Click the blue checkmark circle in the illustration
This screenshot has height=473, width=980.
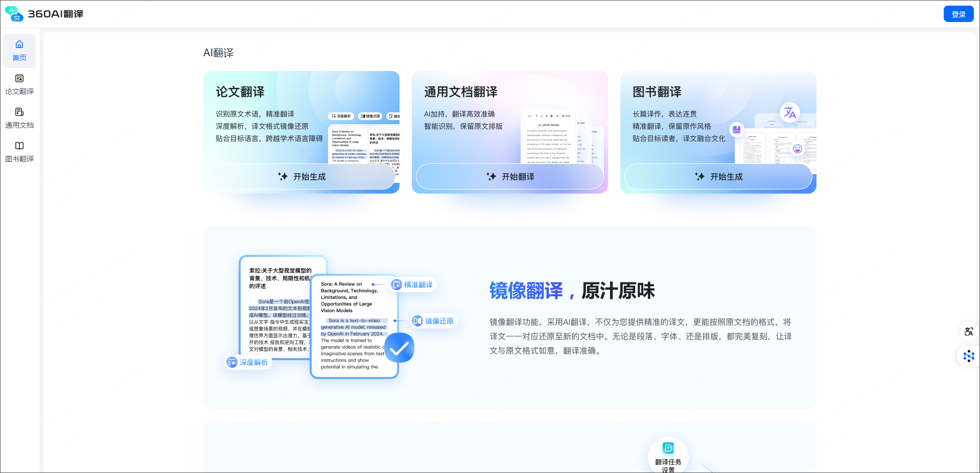coord(400,348)
